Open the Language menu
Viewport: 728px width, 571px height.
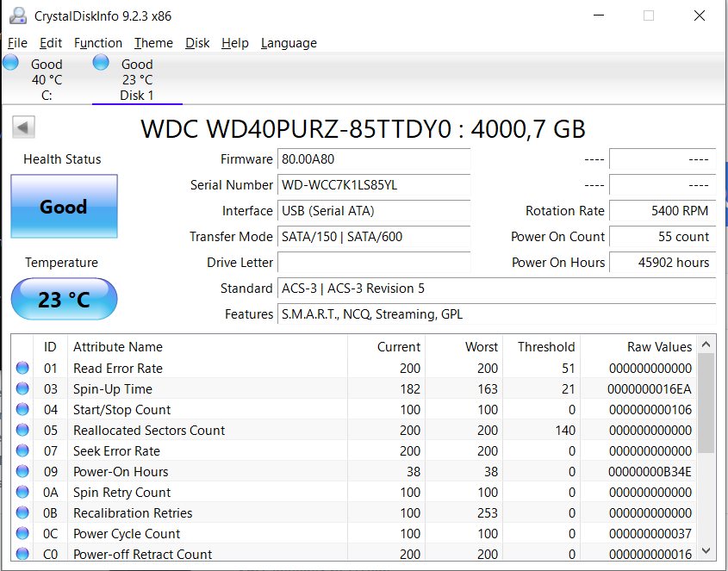click(x=289, y=43)
